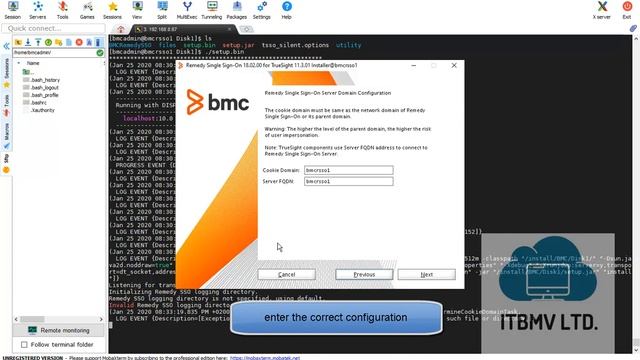
Task: Click the Server FQDN input field
Action: [x=349, y=181]
